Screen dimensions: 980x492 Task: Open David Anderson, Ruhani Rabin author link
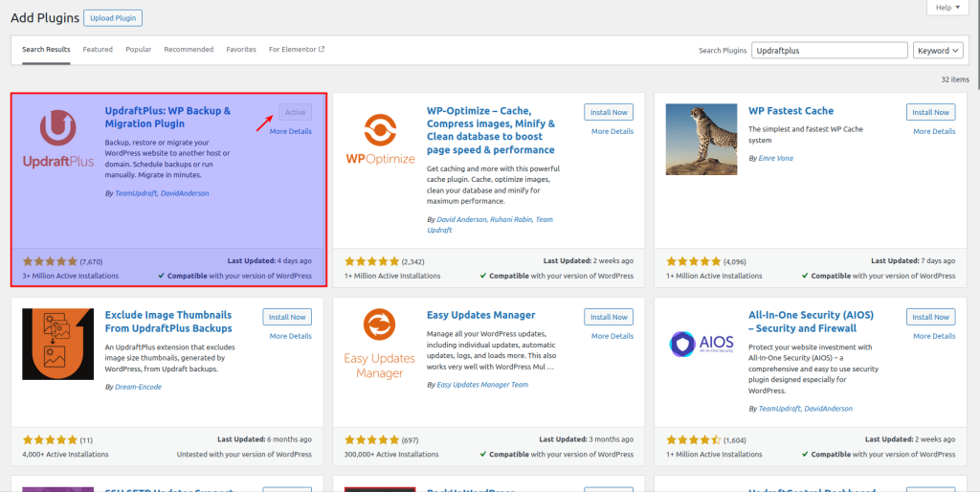(x=490, y=225)
